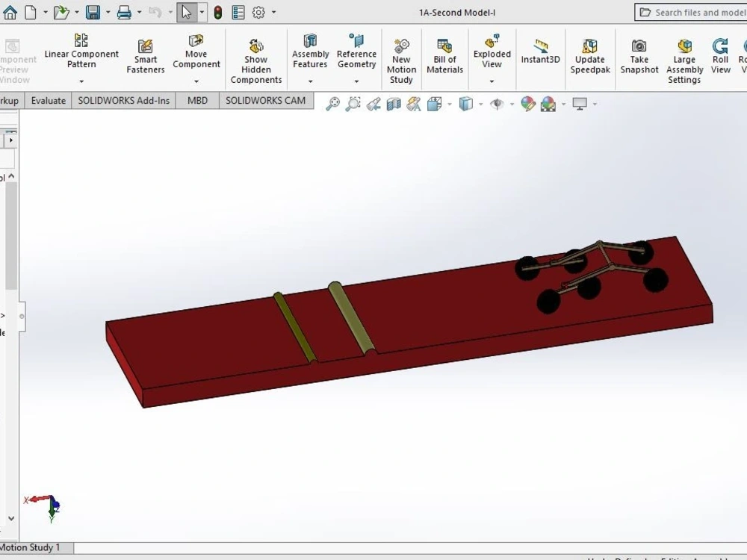Expand Move Component dropdown arrow
The image size is (747, 560).
click(196, 81)
